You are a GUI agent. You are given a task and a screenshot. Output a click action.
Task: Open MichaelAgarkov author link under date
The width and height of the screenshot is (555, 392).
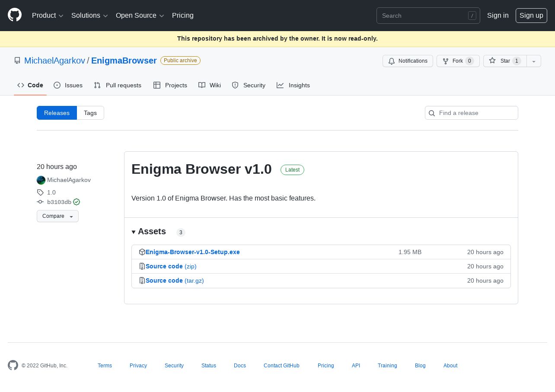click(69, 180)
